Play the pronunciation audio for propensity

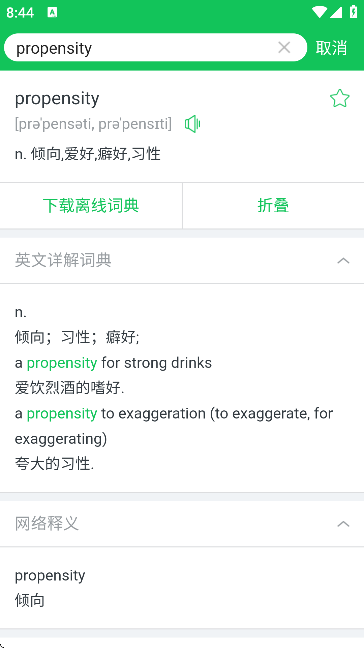tap(193, 124)
